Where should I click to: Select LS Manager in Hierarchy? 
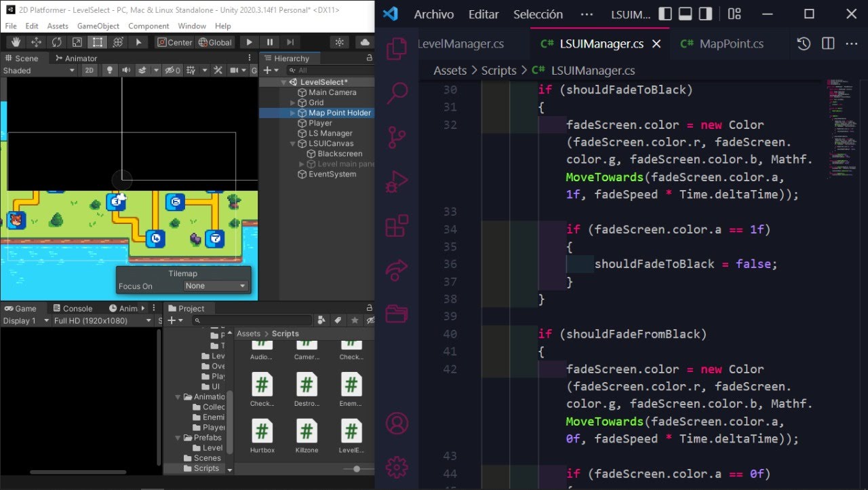[330, 133]
